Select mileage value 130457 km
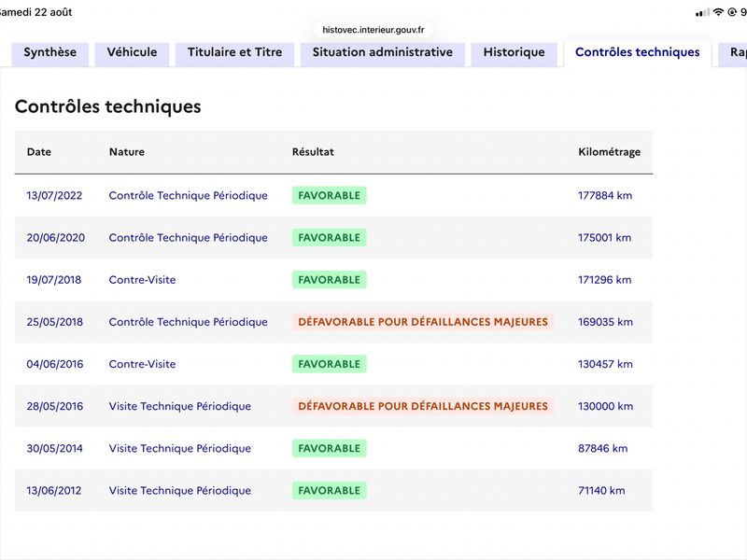Screen dimensions: 747x560 [x=605, y=364]
